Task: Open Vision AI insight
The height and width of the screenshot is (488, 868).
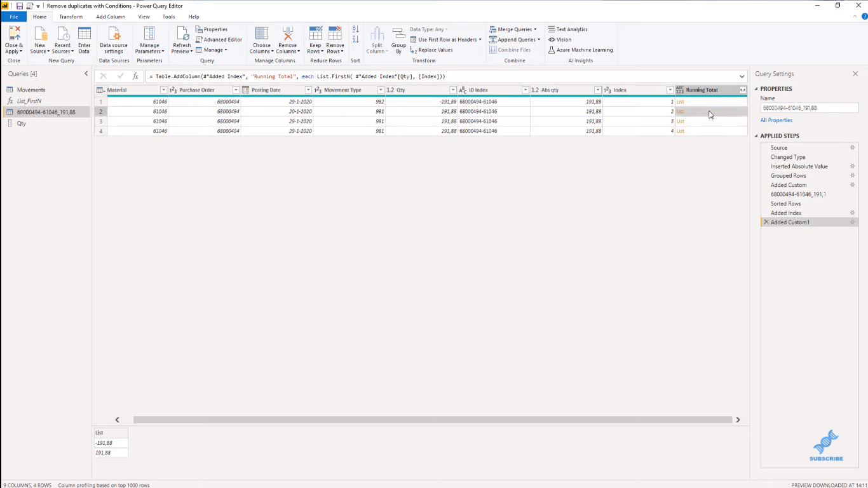Action: [x=560, y=39]
